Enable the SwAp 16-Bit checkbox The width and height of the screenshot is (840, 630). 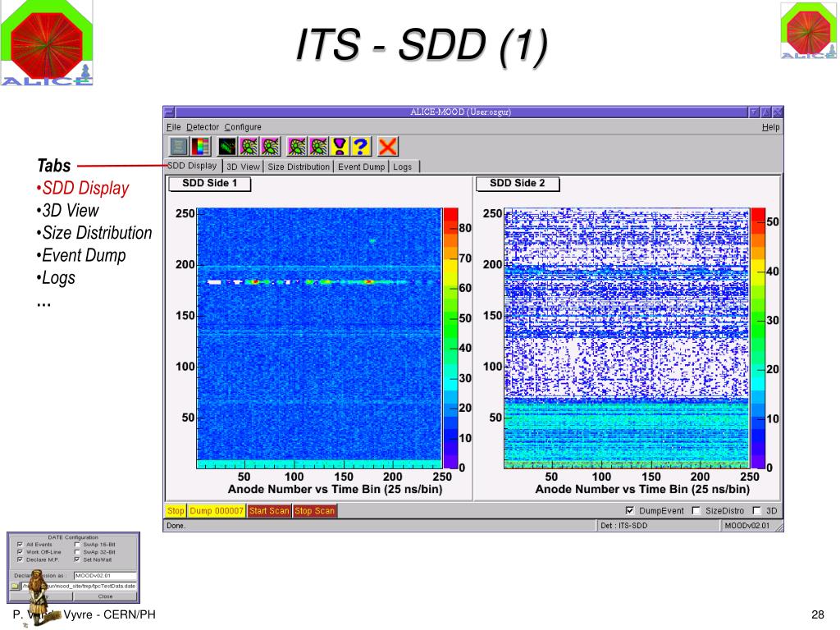coord(77,545)
